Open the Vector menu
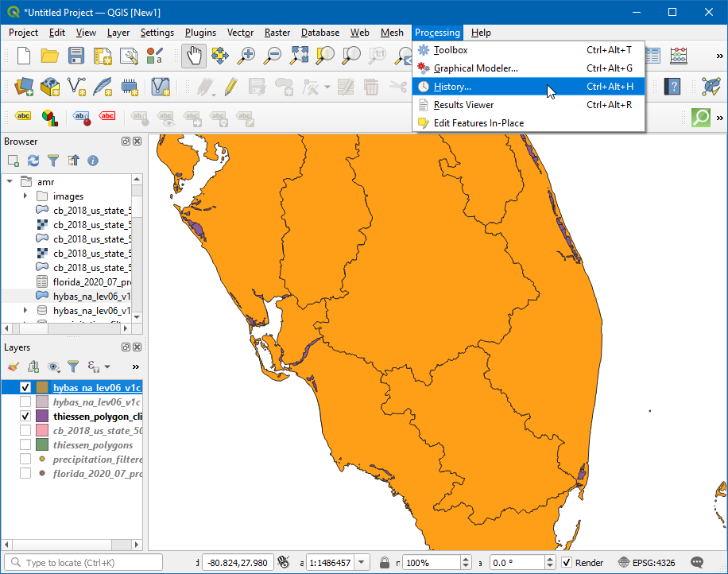The height and width of the screenshot is (574, 728). click(240, 33)
